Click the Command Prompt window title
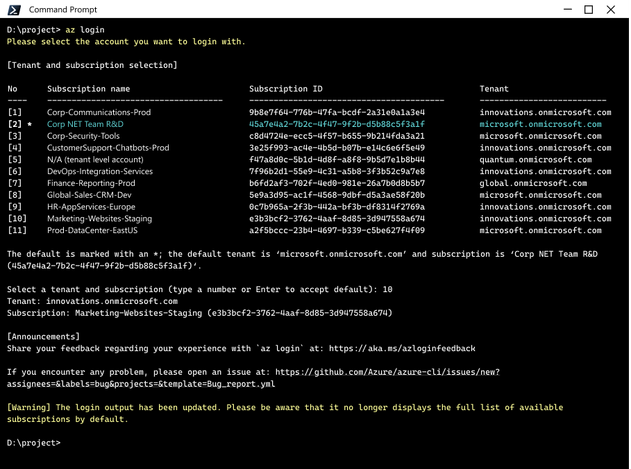This screenshot has width=631, height=469. click(63, 10)
